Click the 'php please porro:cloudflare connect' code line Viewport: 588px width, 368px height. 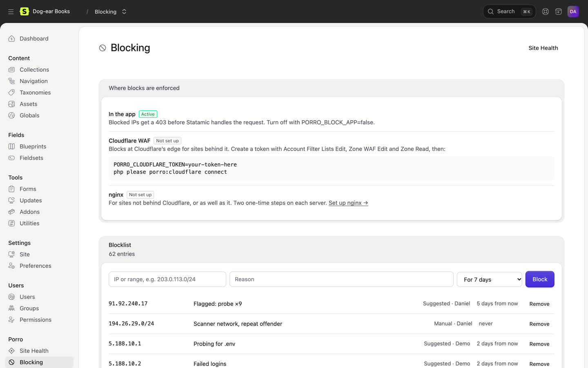click(x=170, y=172)
